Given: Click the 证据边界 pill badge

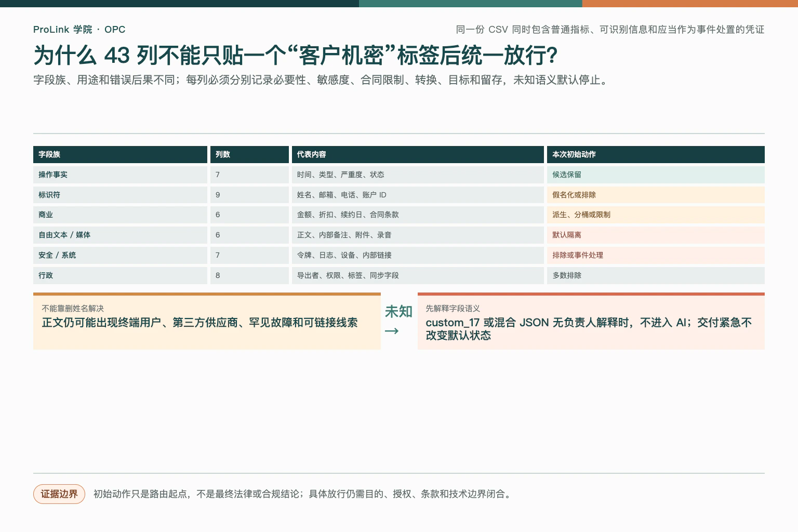Looking at the screenshot, I should (59, 494).
